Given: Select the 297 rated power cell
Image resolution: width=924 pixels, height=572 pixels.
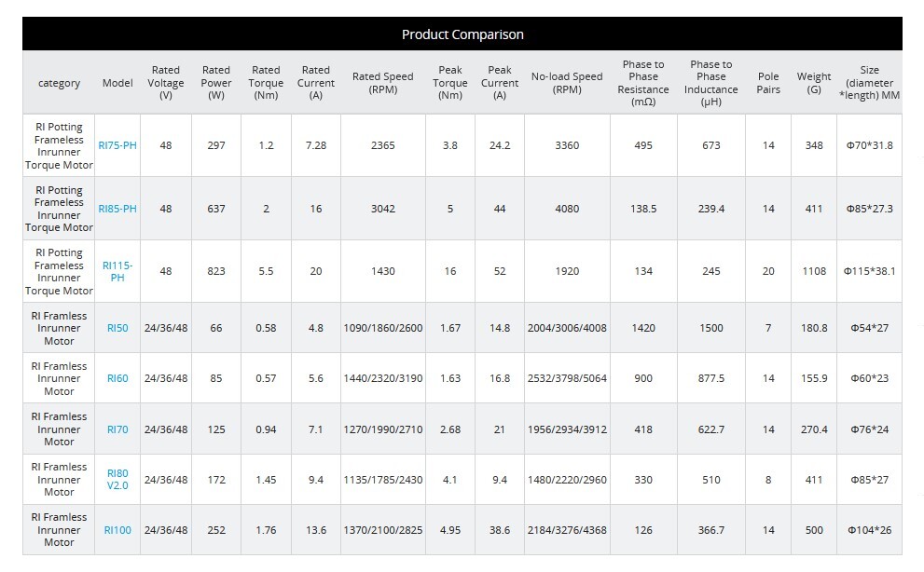Looking at the screenshot, I should [x=216, y=145].
